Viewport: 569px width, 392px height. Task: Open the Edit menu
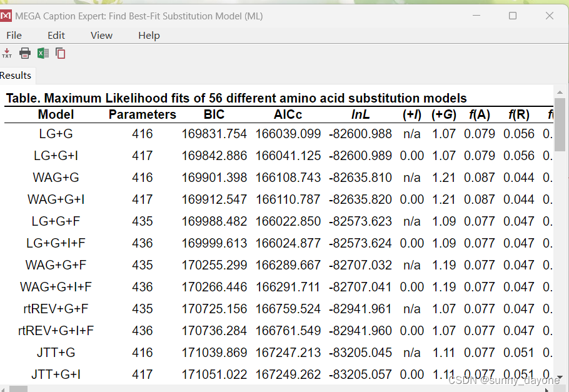(56, 36)
